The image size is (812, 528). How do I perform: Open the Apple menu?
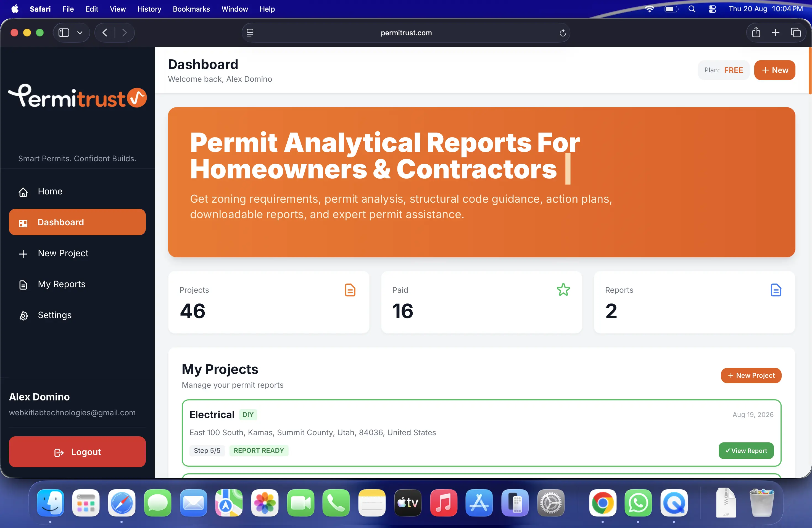[x=15, y=9]
